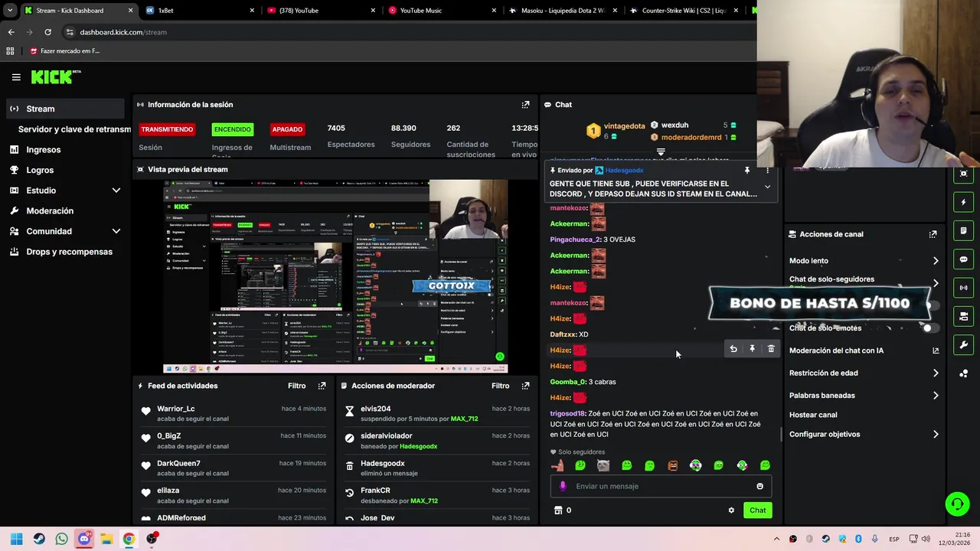
Task: Click the chat bubble icon in right sidebar
Action: click(x=963, y=259)
